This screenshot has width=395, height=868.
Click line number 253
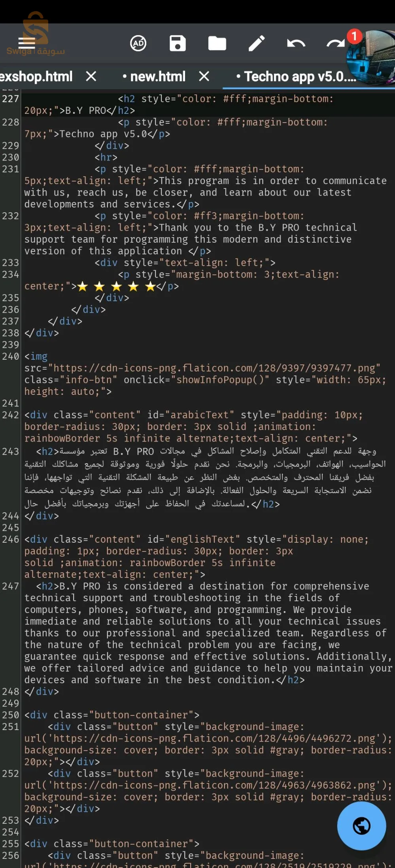click(x=10, y=821)
